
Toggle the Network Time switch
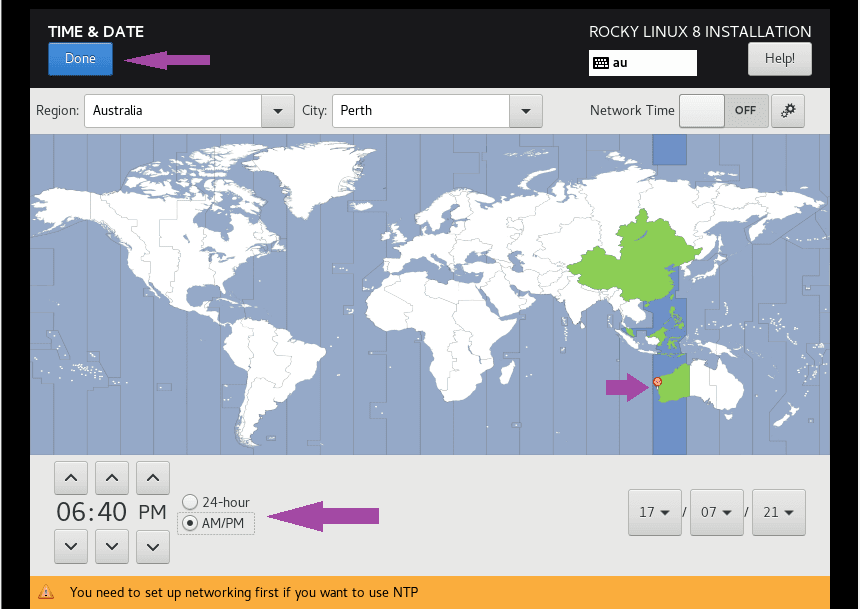click(723, 111)
